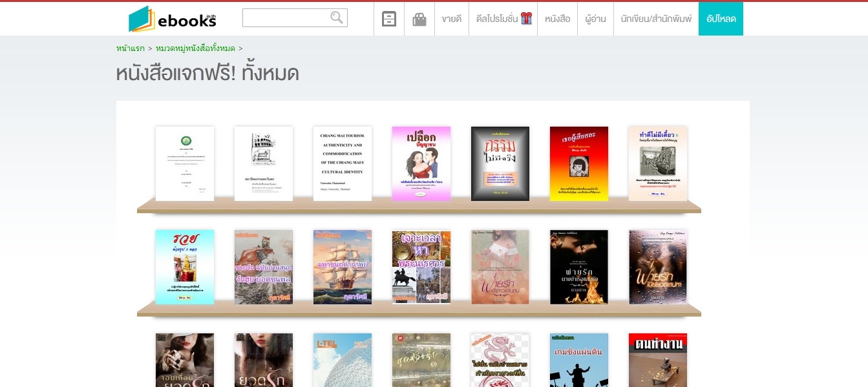Image resolution: width=868 pixels, height=387 pixels.
Task: Open the shopping bag icon
Action: click(x=419, y=19)
